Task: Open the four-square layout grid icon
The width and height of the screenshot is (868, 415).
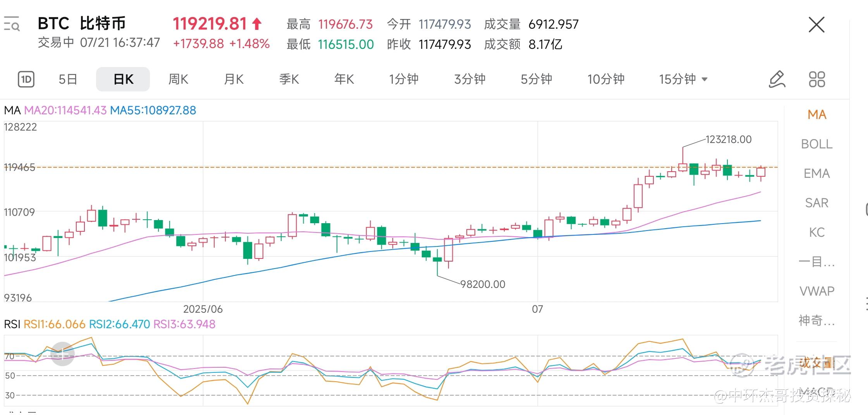Action: [816, 79]
